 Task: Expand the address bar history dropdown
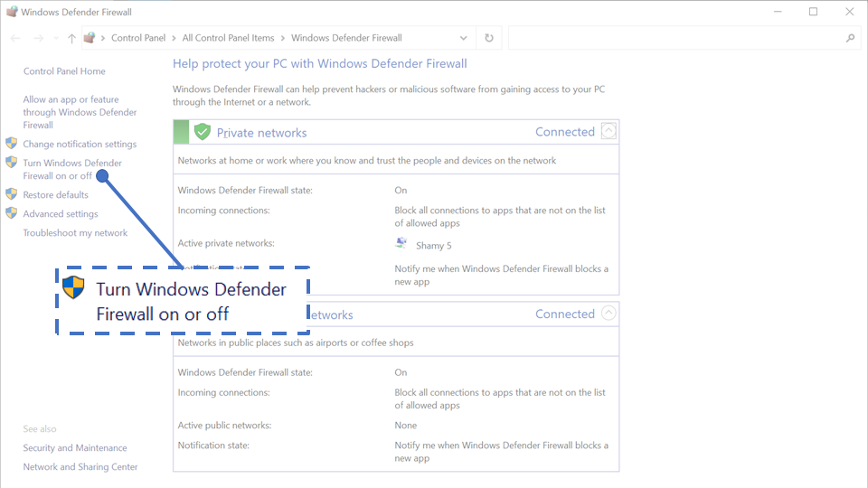pos(463,38)
